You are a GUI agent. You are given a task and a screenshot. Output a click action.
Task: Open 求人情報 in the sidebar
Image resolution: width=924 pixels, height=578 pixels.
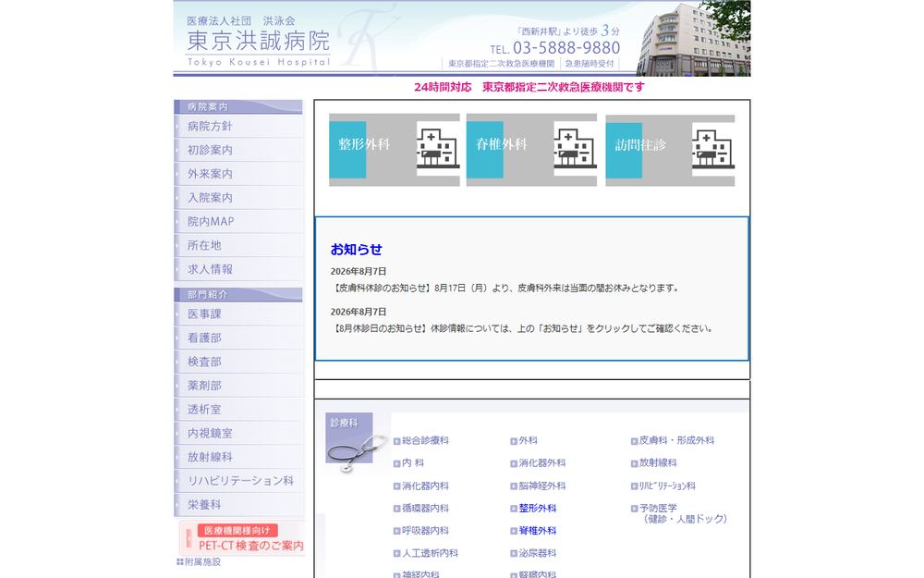(x=238, y=269)
